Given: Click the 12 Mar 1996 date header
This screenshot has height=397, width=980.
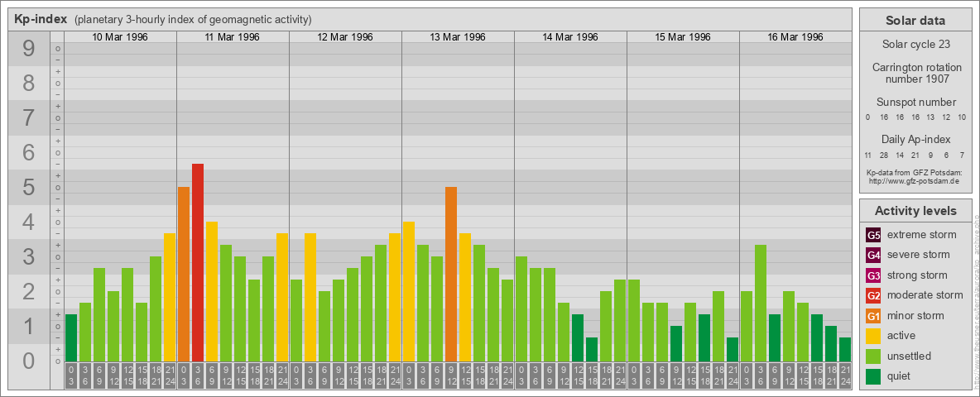Looking at the screenshot, I should (345, 37).
